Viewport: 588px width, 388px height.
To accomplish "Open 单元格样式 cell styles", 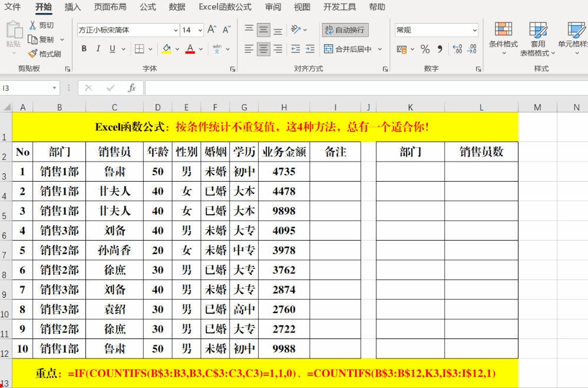I will tap(573, 38).
